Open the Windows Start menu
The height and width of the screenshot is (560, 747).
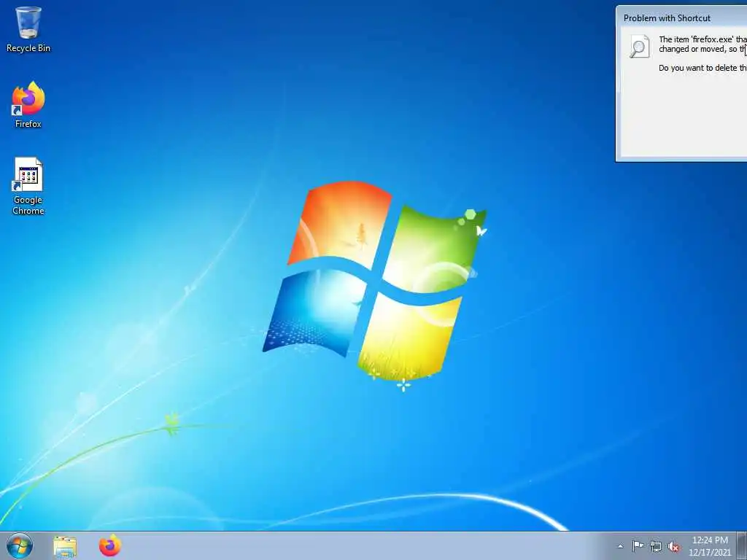coord(20,545)
